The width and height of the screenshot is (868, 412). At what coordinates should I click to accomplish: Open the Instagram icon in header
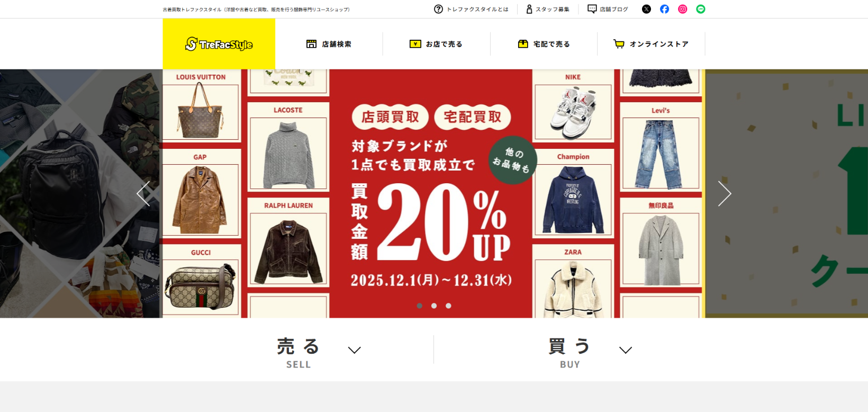tap(682, 9)
